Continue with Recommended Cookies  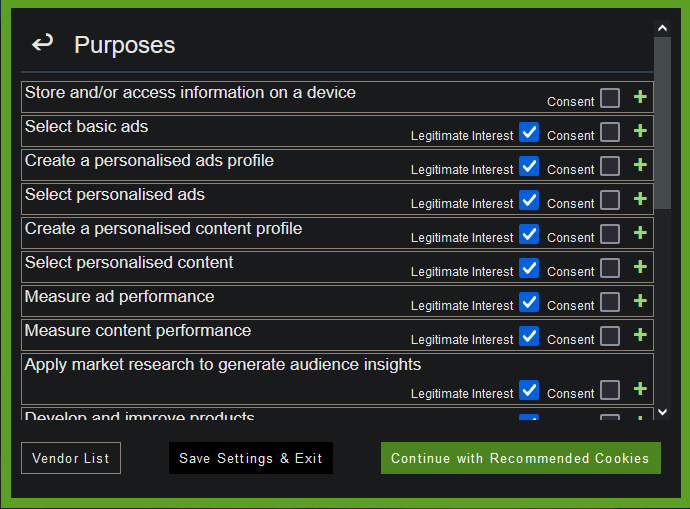coord(520,458)
